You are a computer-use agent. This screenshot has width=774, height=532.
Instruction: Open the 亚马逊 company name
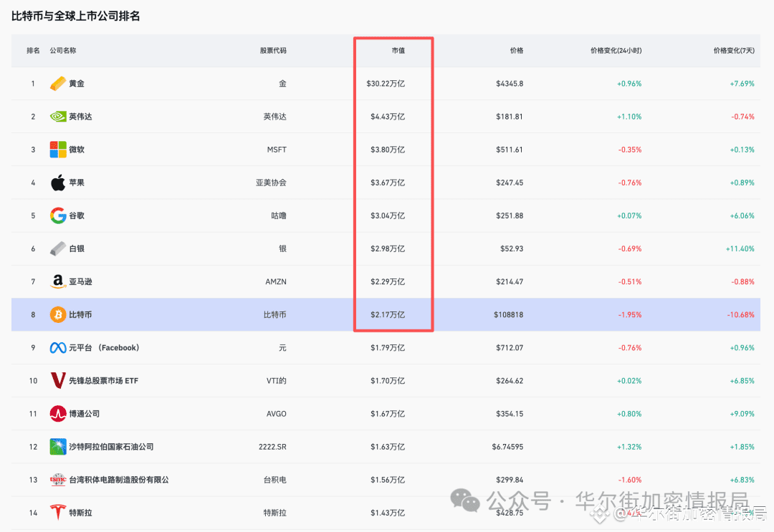tap(80, 282)
